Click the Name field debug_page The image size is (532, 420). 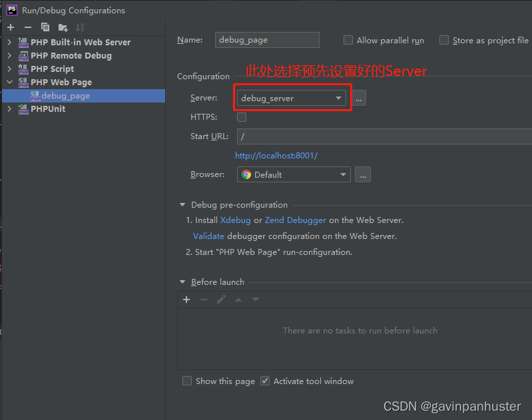tap(267, 40)
